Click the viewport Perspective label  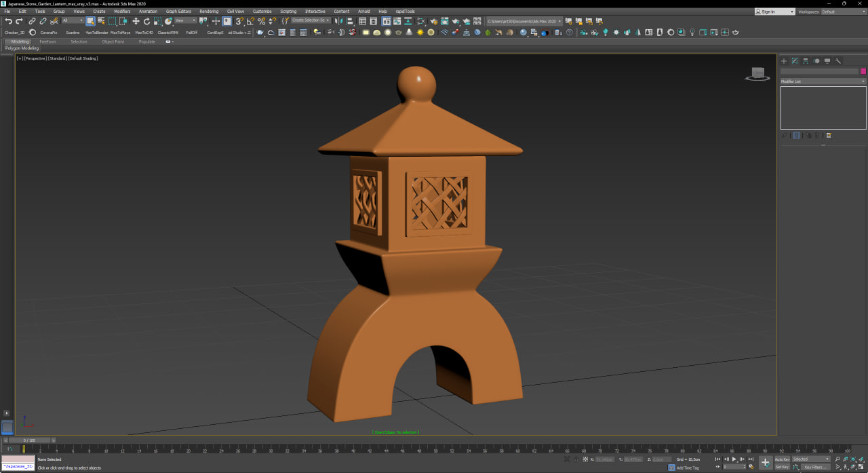(x=35, y=58)
